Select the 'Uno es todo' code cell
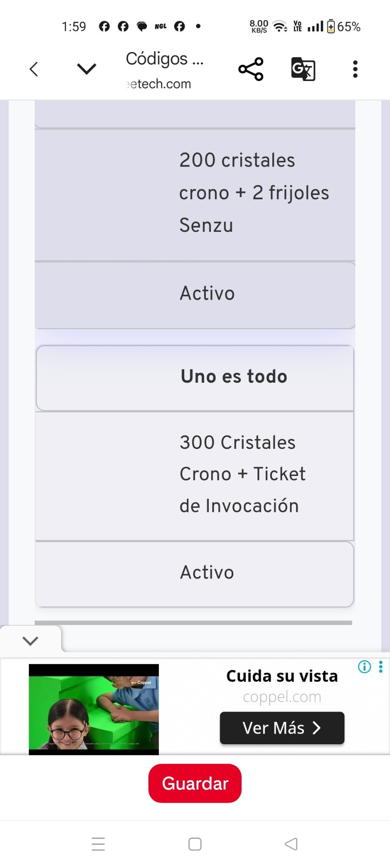Screen dimensions: 390x868 click(234, 377)
